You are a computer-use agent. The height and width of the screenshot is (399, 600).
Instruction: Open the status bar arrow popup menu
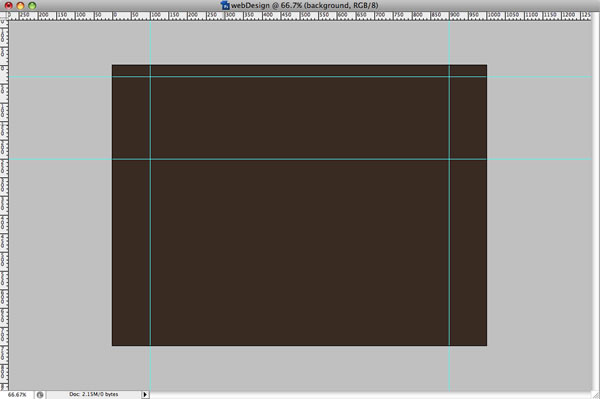pos(145,394)
